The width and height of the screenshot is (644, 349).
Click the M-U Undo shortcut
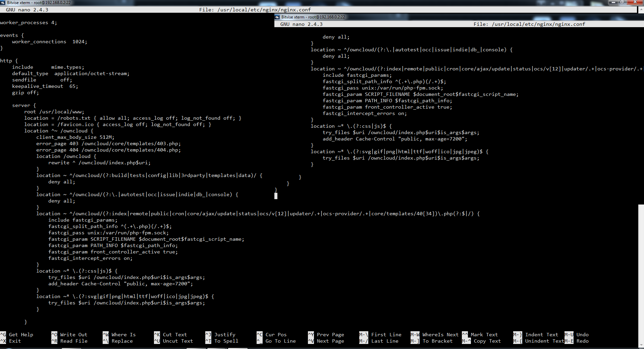tap(577, 335)
